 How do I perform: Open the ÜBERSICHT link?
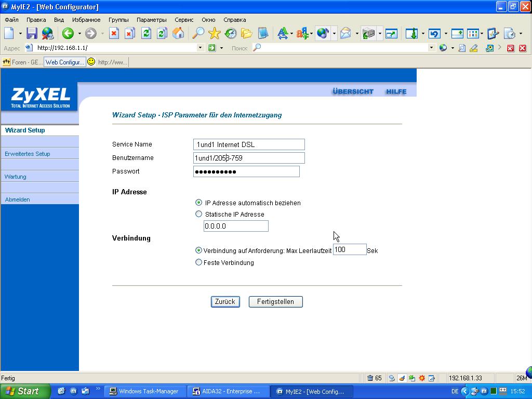353,91
